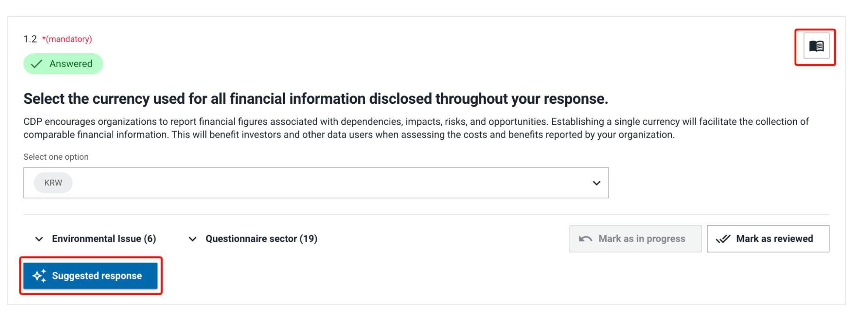
Task: Click the mandatory label next to 1.2
Action: point(67,39)
